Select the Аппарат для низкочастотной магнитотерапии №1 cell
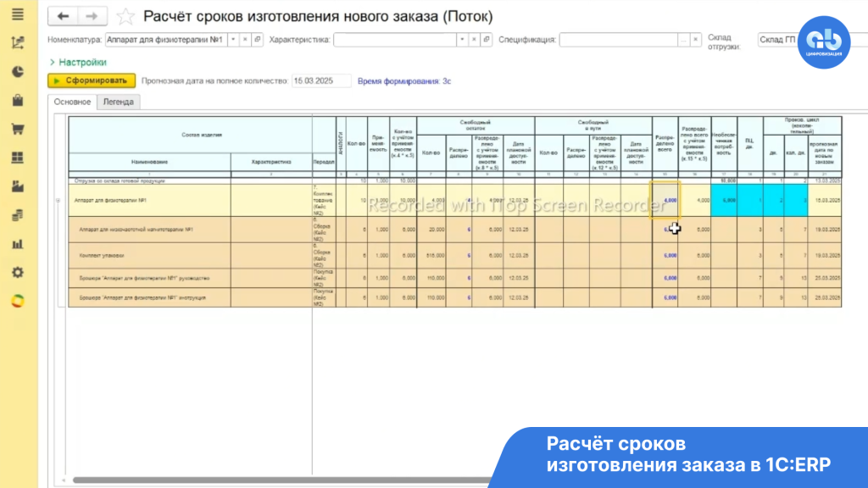Screen dimensions: 868x488 [x=149, y=230]
